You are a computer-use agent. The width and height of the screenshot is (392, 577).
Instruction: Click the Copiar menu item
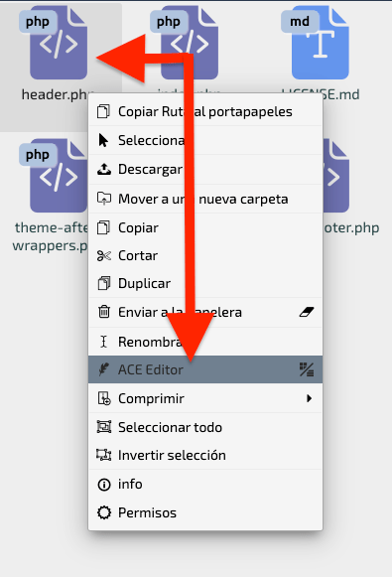pyautogui.click(x=205, y=227)
